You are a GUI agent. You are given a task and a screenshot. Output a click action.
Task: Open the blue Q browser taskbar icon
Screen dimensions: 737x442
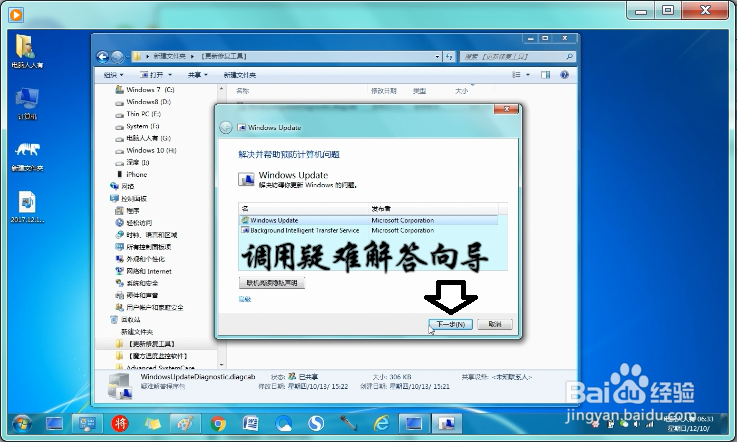[x=283, y=424]
